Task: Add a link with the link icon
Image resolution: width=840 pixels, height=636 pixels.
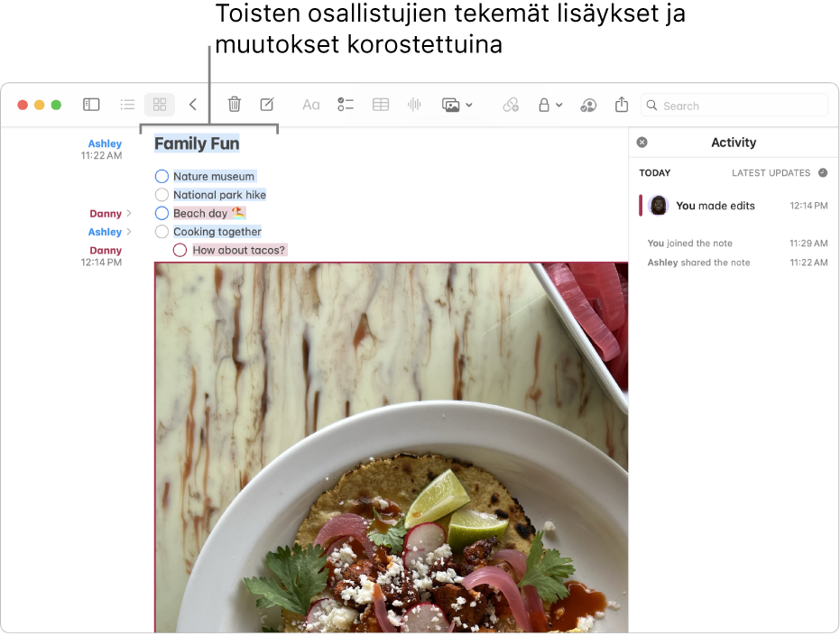Action: [511, 105]
